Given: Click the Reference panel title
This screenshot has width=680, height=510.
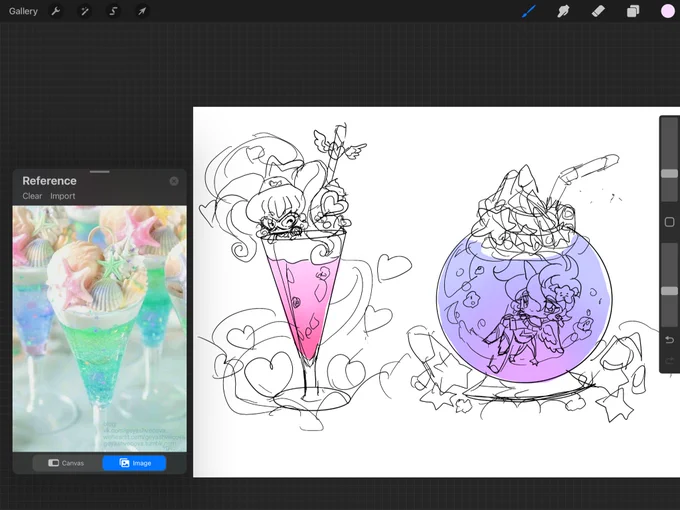Looking at the screenshot, I should point(49,181).
